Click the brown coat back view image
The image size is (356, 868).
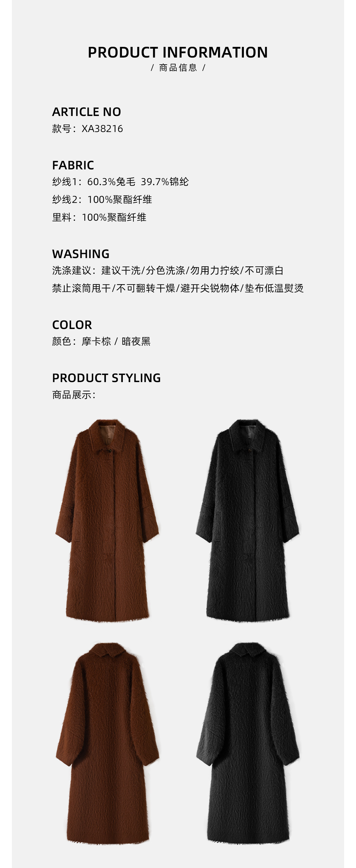[x=107, y=743]
